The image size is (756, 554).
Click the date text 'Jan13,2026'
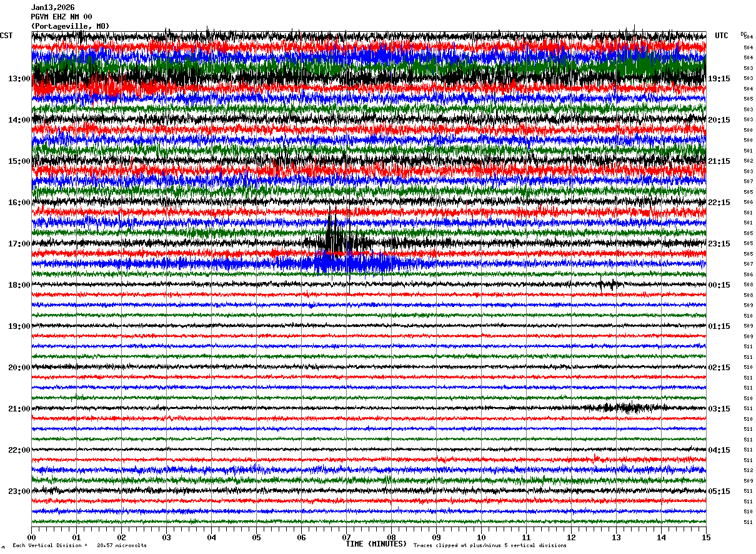coord(52,8)
